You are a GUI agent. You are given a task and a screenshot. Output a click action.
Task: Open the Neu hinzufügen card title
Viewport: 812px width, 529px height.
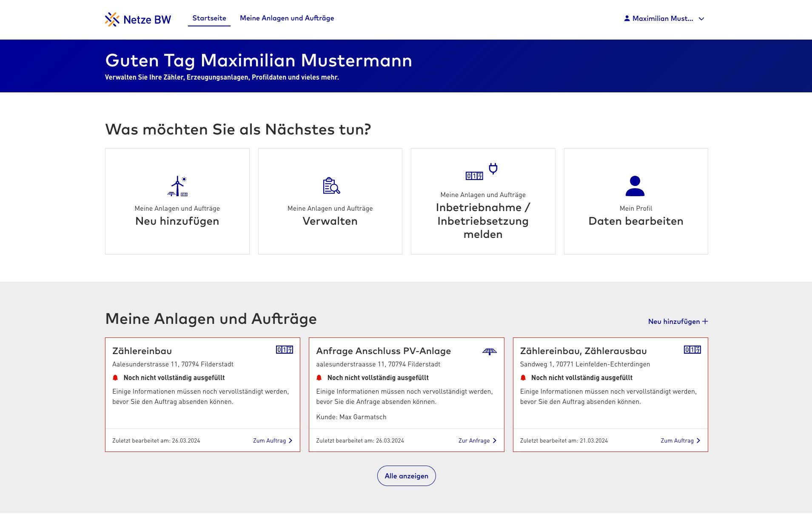tap(177, 221)
